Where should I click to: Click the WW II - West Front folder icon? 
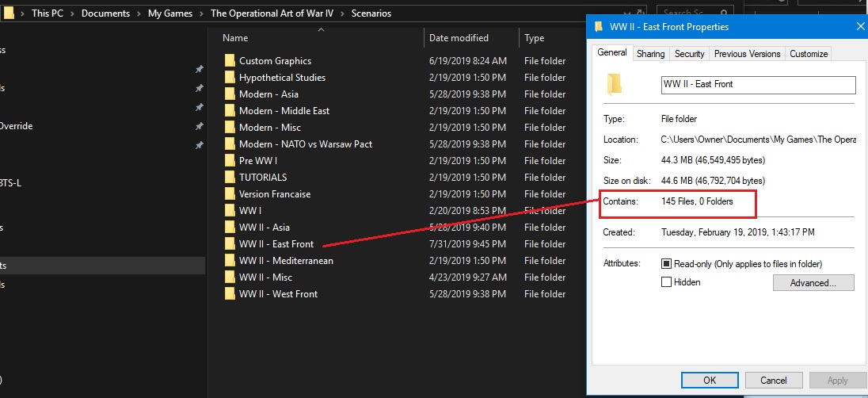pyautogui.click(x=230, y=294)
